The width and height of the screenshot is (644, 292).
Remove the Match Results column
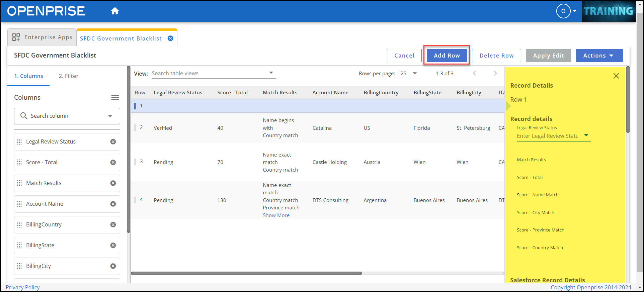[x=113, y=183]
